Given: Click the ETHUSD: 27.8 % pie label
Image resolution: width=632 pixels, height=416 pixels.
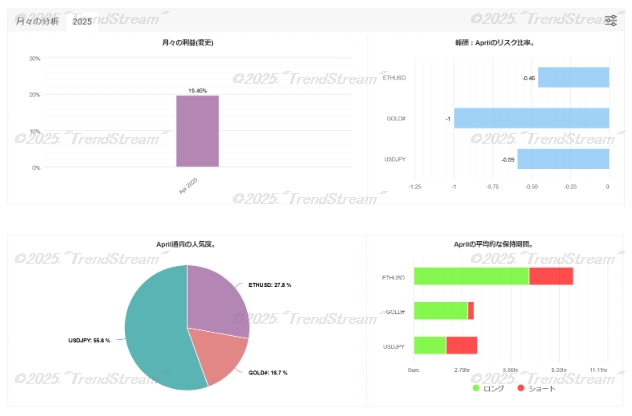Looking at the screenshot, I should tap(270, 285).
